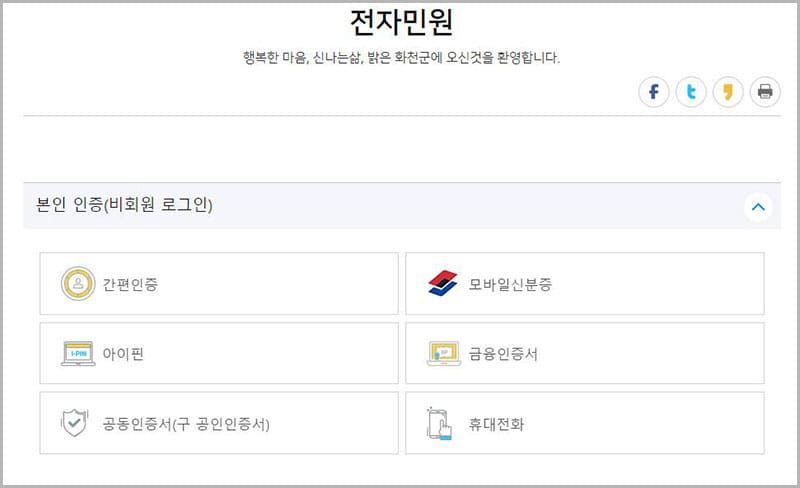Click the 본인 인증(비회원 로그인) header title
Screen dimensions: 800x488
pos(124,206)
